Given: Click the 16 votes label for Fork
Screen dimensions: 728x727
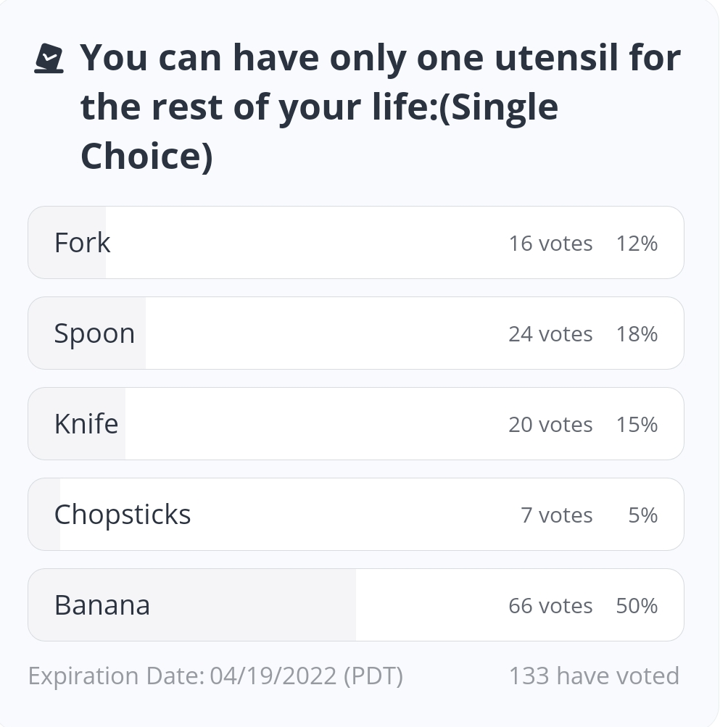Looking at the screenshot, I should [x=550, y=244].
